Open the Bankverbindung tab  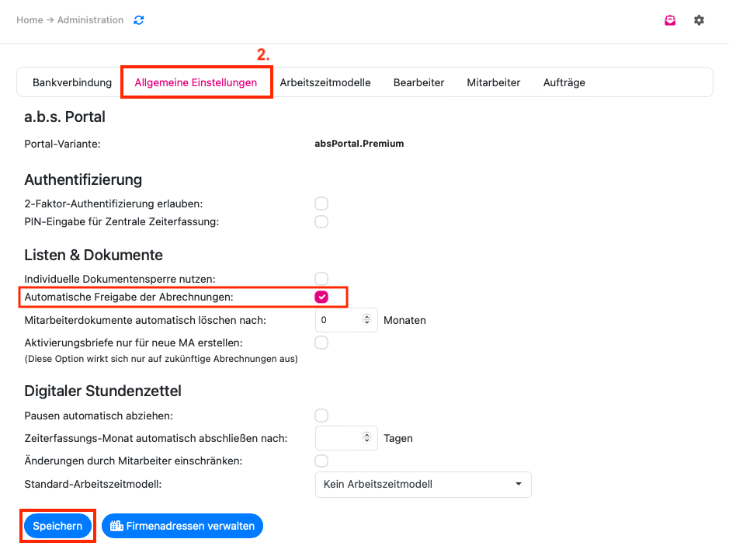72,82
